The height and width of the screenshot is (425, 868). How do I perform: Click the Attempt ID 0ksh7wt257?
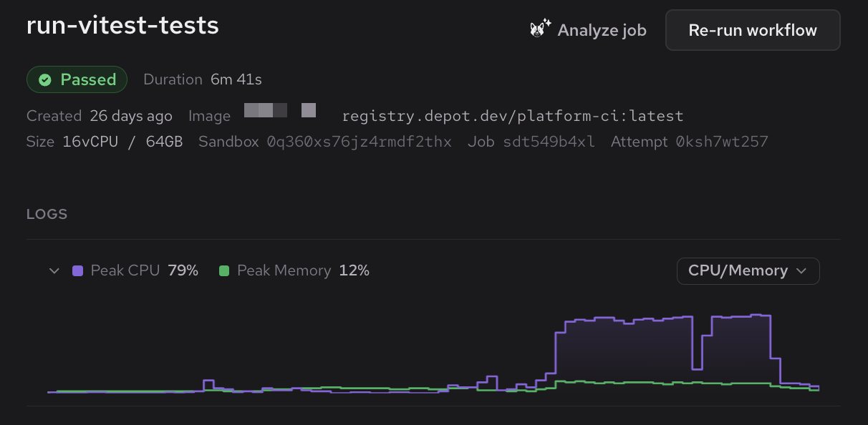pos(722,142)
